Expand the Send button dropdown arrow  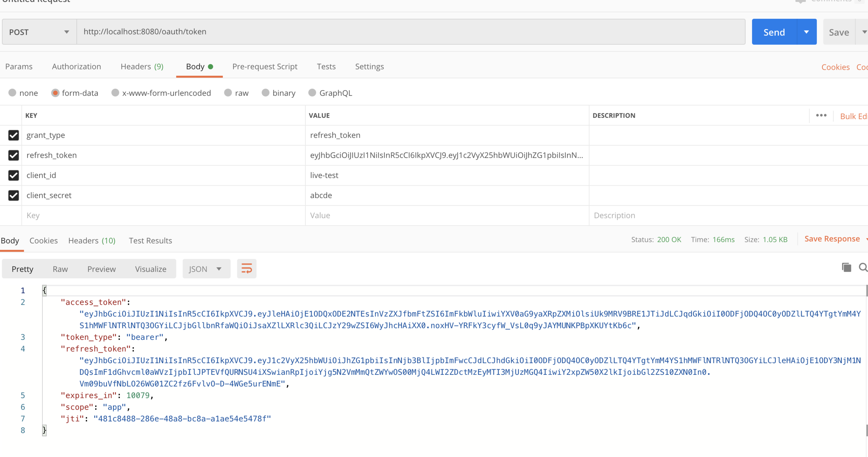pyautogui.click(x=806, y=32)
